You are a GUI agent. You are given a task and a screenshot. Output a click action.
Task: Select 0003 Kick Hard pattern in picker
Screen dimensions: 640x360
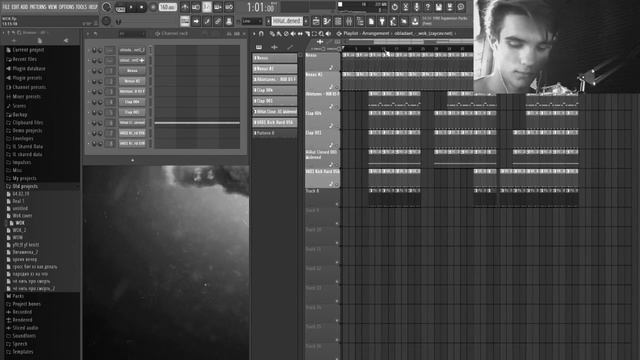coord(275,122)
